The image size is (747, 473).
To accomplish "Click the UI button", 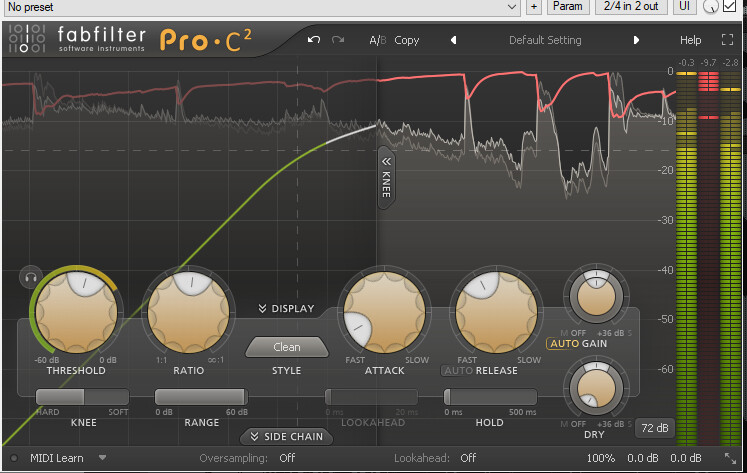I will coord(684,7).
